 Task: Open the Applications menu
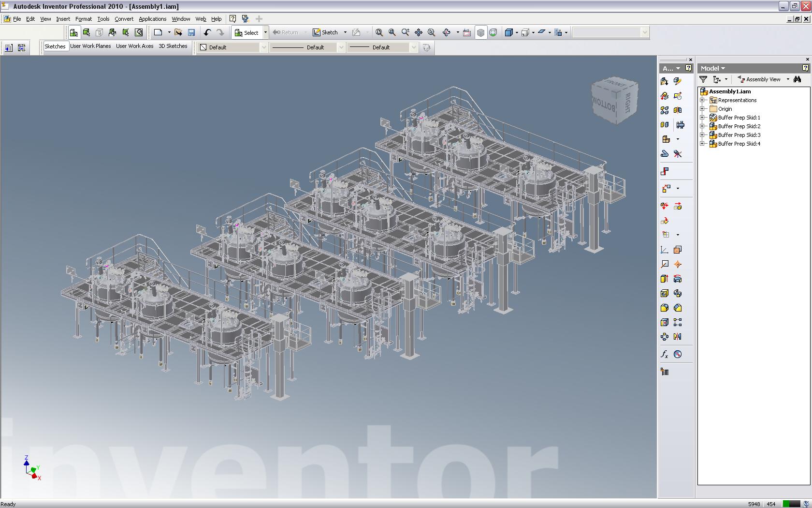click(x=152, y=19)
